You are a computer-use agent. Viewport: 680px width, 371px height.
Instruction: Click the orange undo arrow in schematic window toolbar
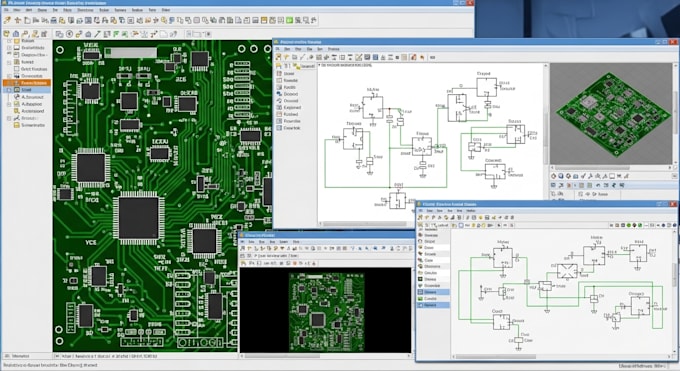pyautogui.click(x=422, y=57)
